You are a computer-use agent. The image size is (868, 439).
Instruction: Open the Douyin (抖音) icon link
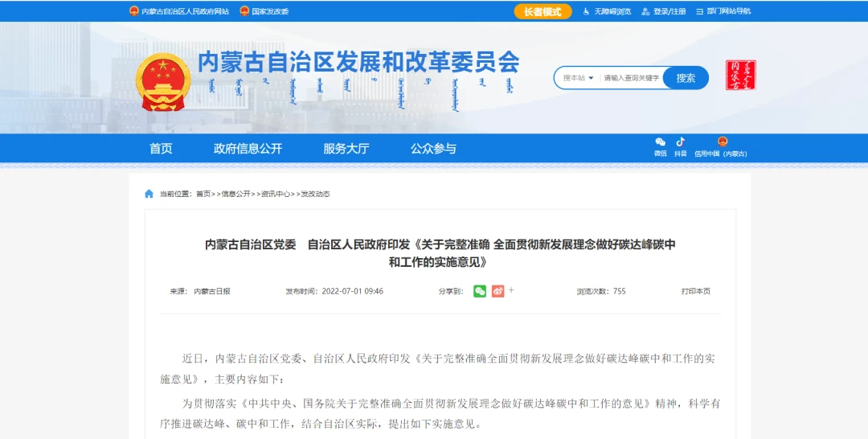680,142
